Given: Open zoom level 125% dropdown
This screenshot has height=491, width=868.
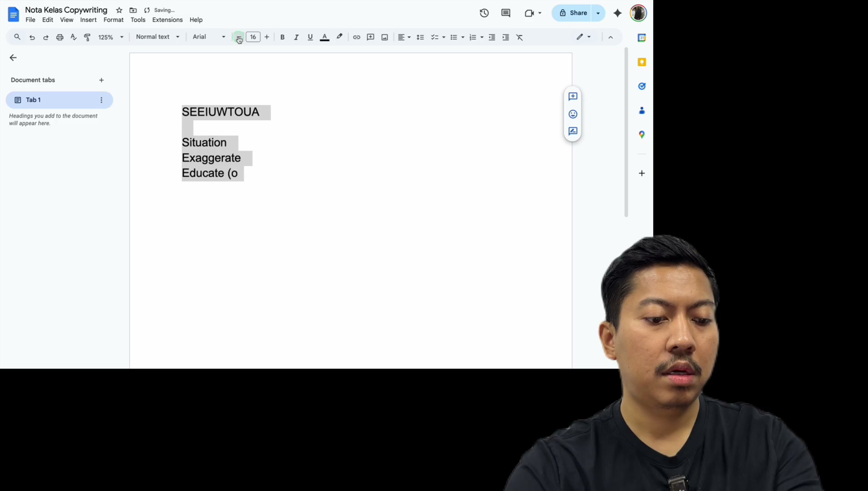Looking at the screenshot, I should [111, 37].
